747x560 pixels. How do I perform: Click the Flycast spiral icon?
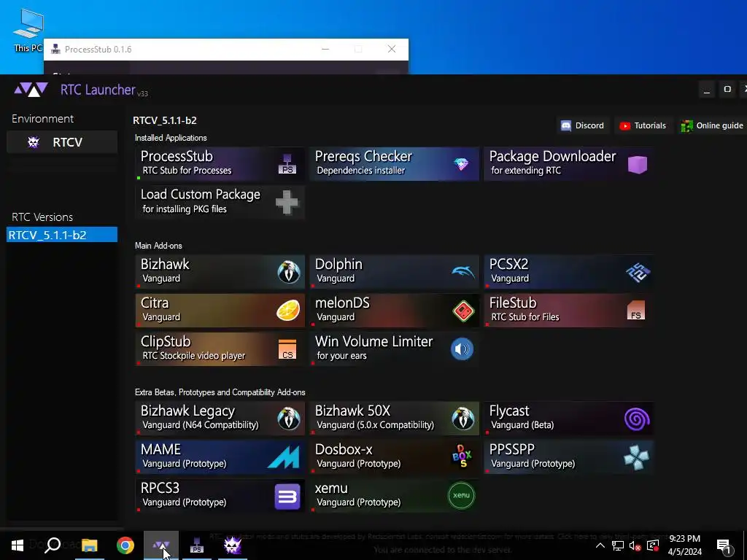637,419
